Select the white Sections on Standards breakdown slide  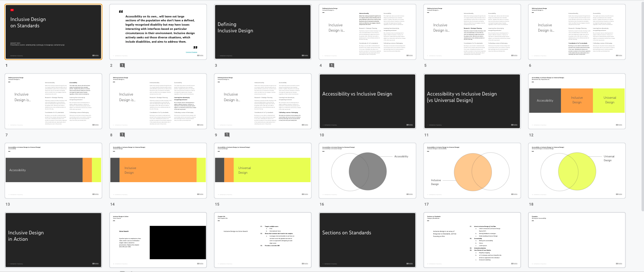[472, 240]
